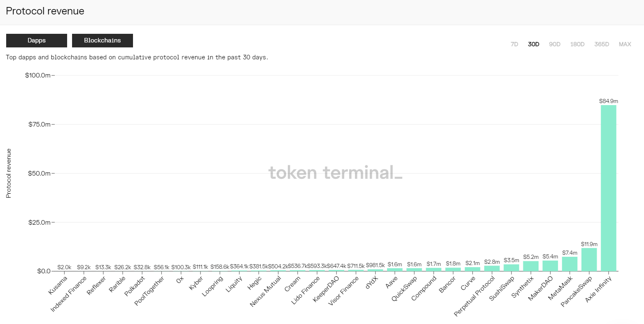Click the $2.0k value label
Image resolution: width=644 pixels, height=324 pixels.
click(x=64, y=267)
